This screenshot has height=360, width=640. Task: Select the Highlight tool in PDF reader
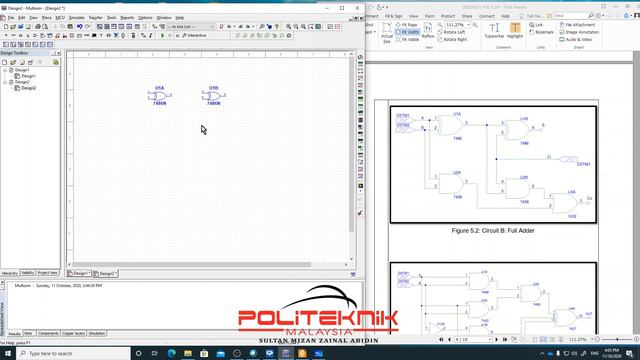[515, 31]
